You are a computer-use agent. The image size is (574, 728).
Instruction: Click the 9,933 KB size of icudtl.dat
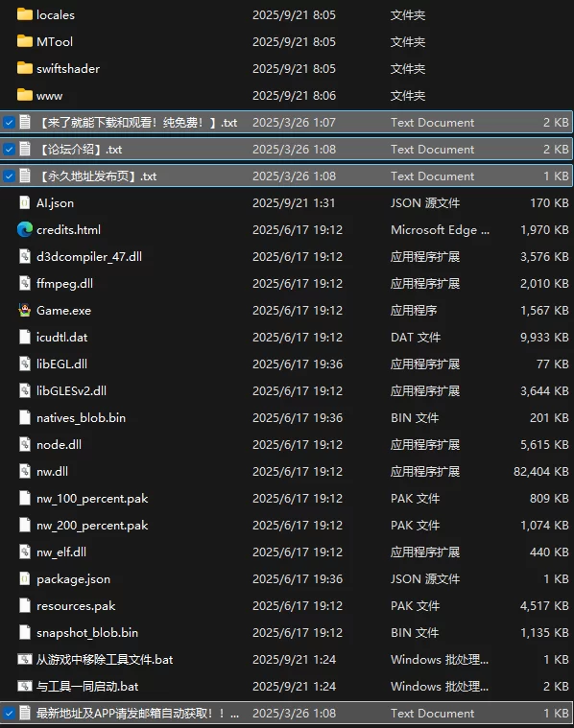pos(544,337)
